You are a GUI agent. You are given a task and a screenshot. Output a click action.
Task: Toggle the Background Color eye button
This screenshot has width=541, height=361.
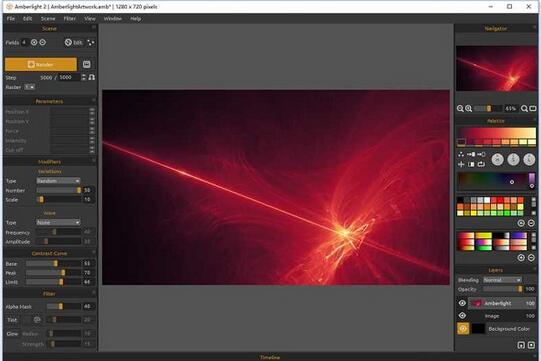point(463,329)
